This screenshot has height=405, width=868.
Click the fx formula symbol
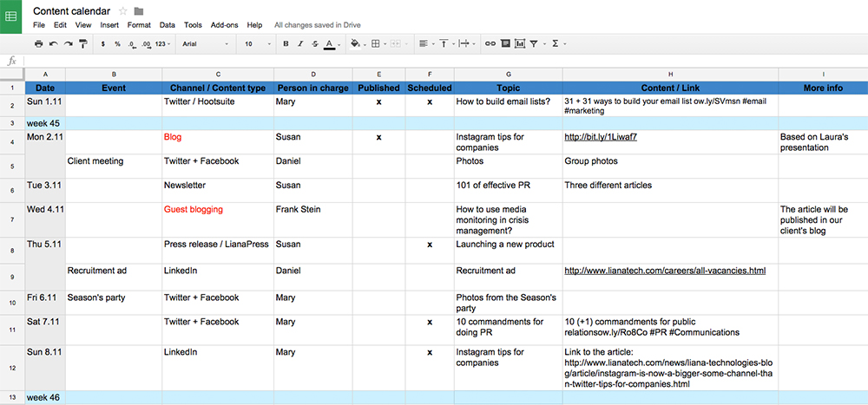[x=11, y=61]
